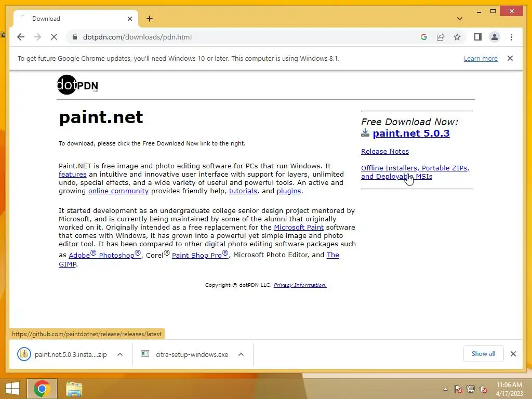Open the Chrome side panel

[478, 37]
